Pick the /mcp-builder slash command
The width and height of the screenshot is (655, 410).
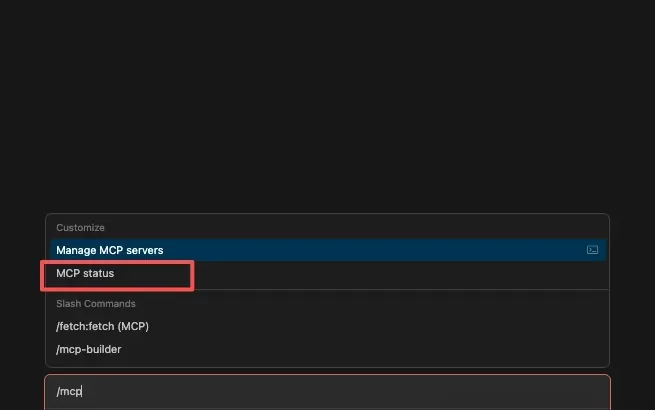(x=88, y=349)
